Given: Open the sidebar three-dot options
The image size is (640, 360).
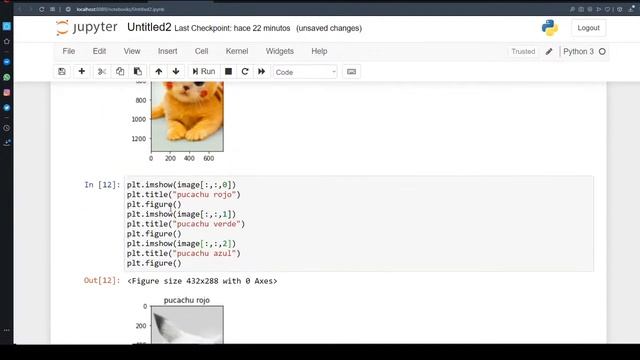Looking at the screenshot, I should coord(7,330).
